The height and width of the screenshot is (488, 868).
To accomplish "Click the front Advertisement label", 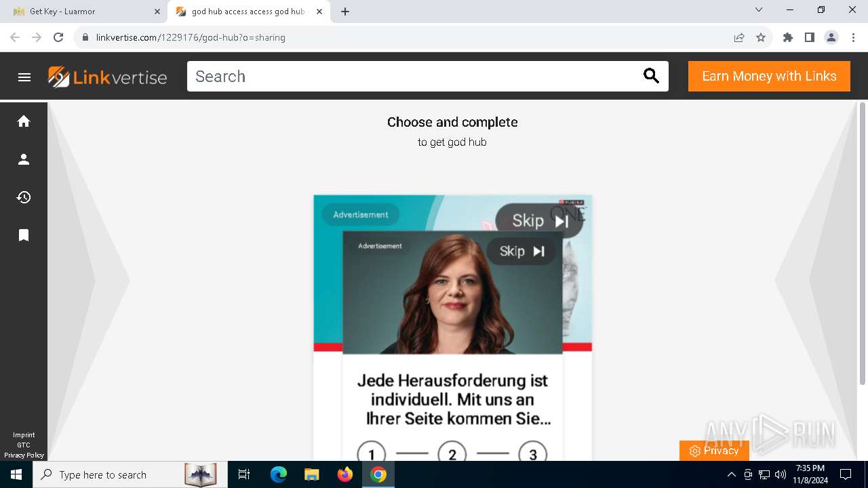I will [380, 246].
